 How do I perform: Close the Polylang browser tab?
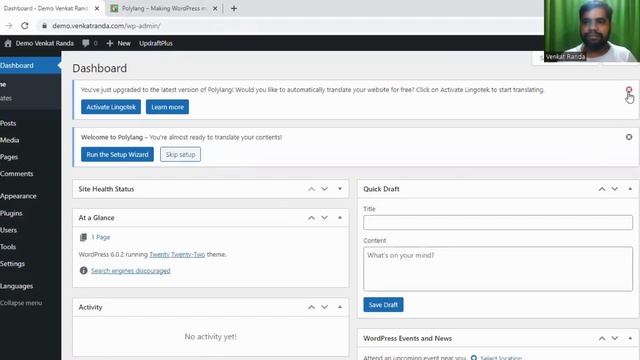pos(215,8)
